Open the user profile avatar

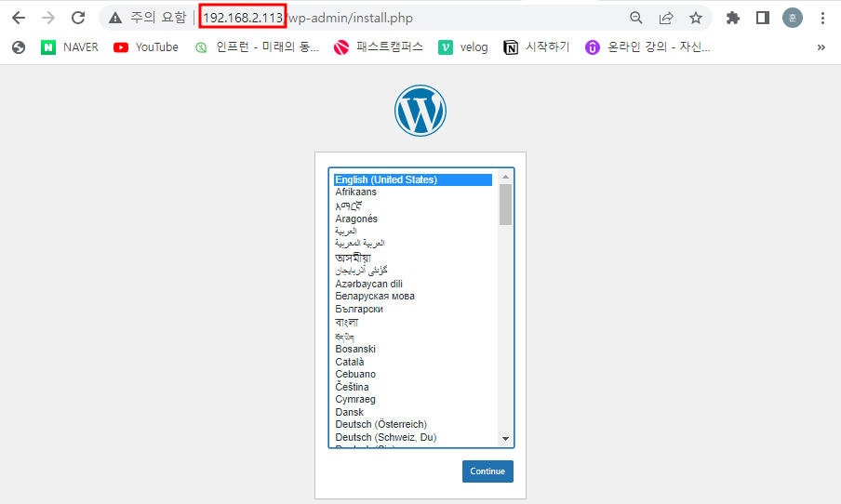793,18
